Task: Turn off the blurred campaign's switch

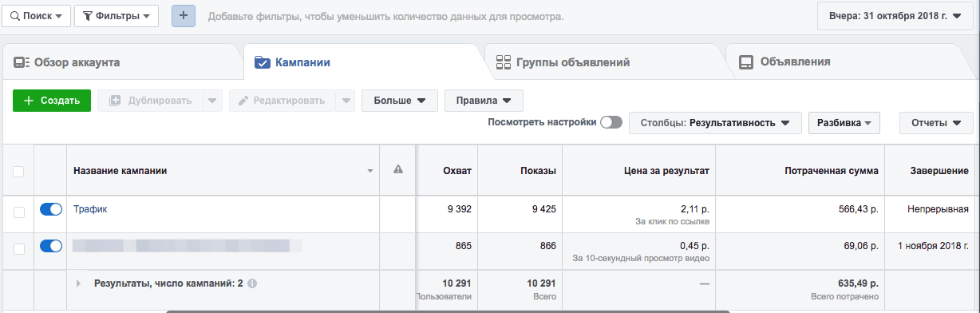Action: coord(51,246)
